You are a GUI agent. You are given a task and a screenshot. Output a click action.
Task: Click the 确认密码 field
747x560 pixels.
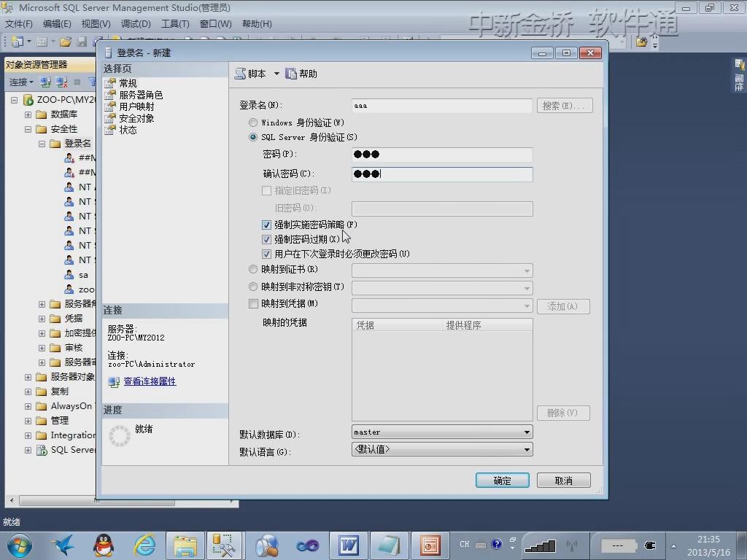[x=442, y=174]
